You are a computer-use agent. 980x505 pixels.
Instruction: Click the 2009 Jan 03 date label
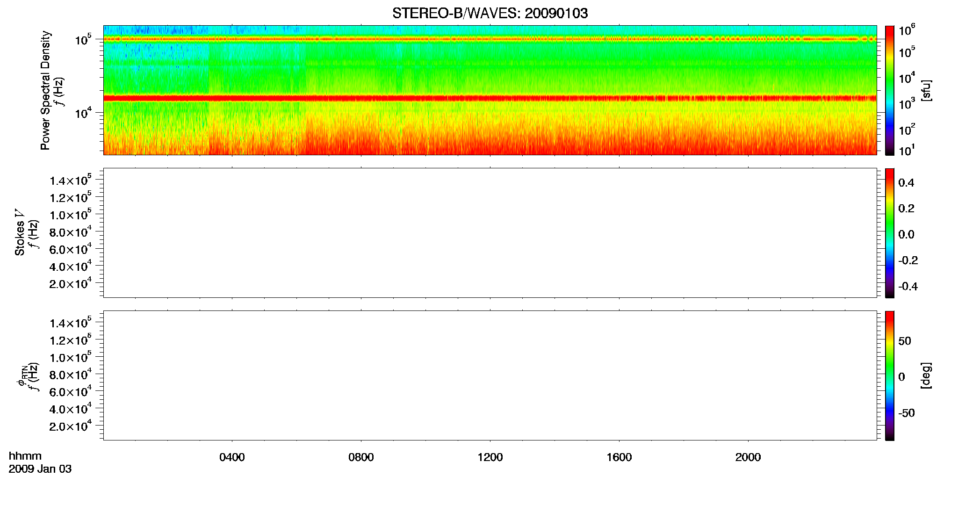40,469
